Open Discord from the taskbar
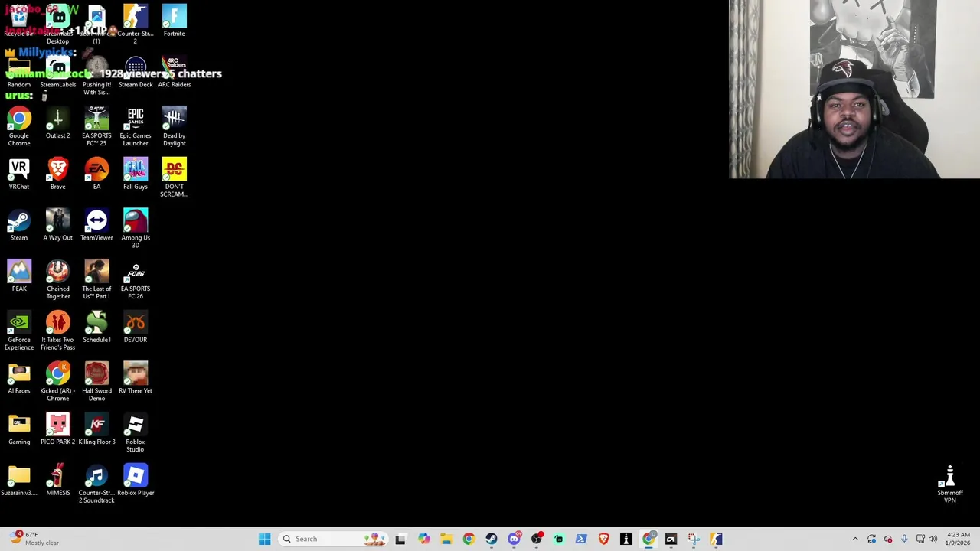Screen dimensions: 980x551 514,539
